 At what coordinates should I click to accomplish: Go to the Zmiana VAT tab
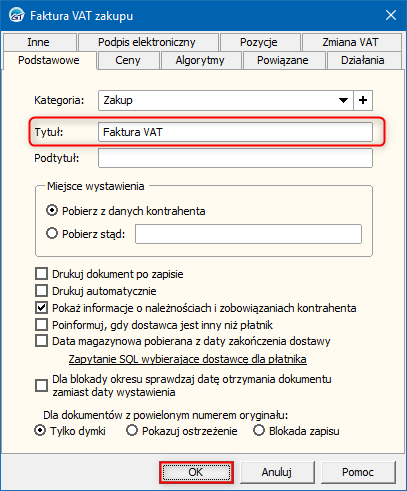(x=351, y=42)
